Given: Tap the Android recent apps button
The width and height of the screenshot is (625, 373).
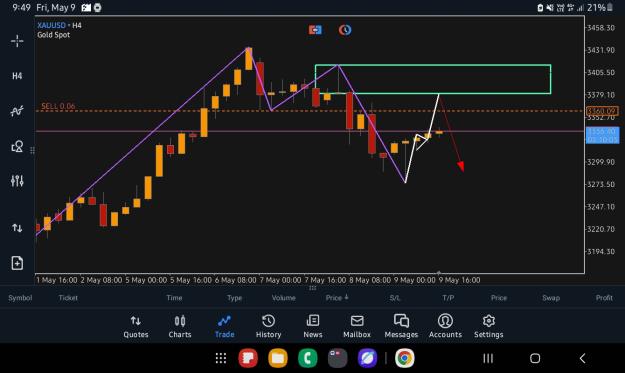Looking at the screenshot, I should pyautogui.click(x=488, y=358).
